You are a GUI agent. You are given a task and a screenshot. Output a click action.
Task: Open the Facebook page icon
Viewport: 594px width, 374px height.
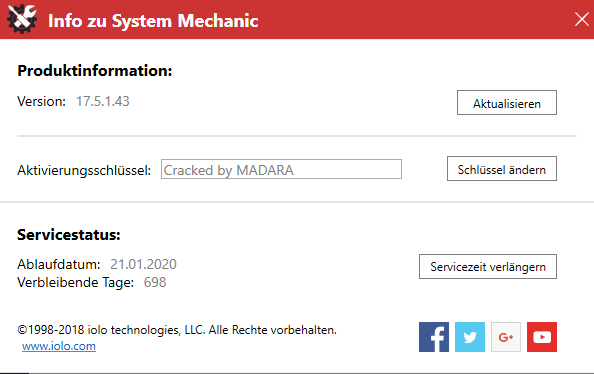point(434,337)
